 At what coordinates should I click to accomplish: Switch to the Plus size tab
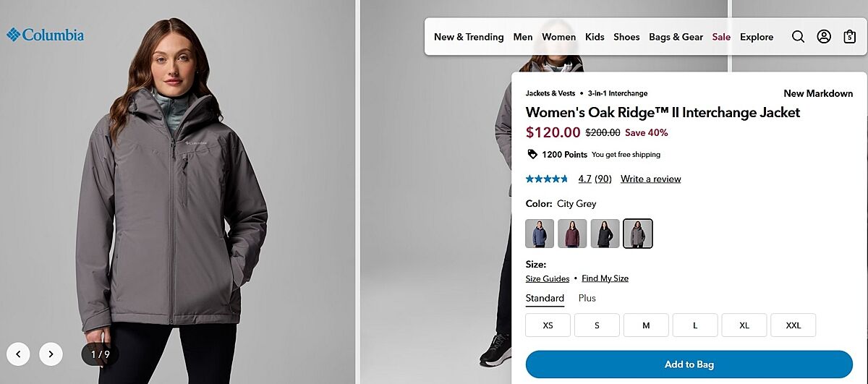(x=587, y=298)
